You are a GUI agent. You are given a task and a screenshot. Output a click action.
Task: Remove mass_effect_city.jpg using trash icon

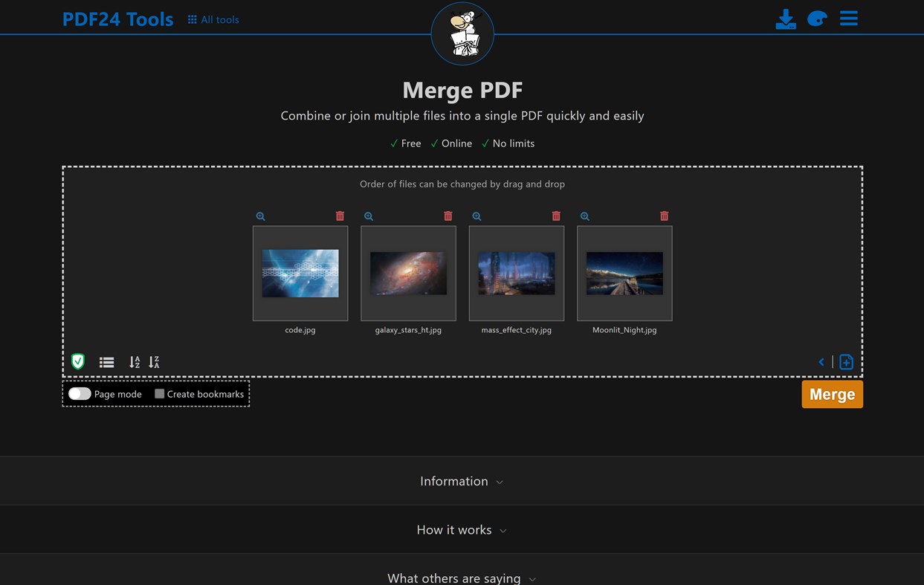[x=555, y=216]
